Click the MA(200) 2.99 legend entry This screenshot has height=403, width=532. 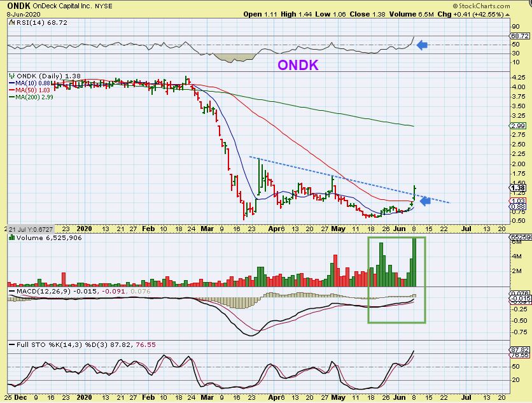(31, 97)
